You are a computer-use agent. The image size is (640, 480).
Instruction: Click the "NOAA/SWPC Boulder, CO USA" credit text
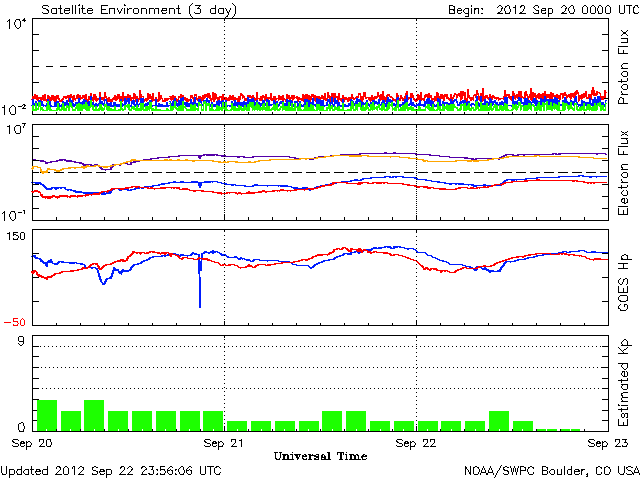[552, 471]
